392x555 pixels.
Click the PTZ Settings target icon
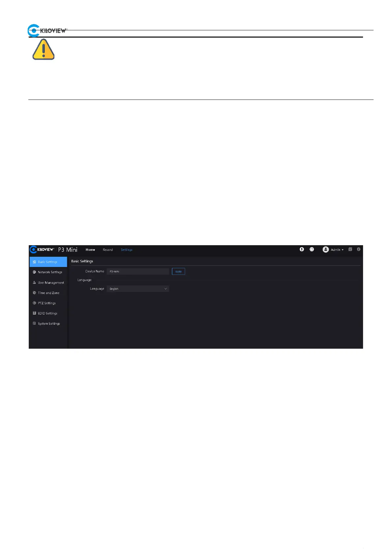pyautogui.click(x=34, y=303)
